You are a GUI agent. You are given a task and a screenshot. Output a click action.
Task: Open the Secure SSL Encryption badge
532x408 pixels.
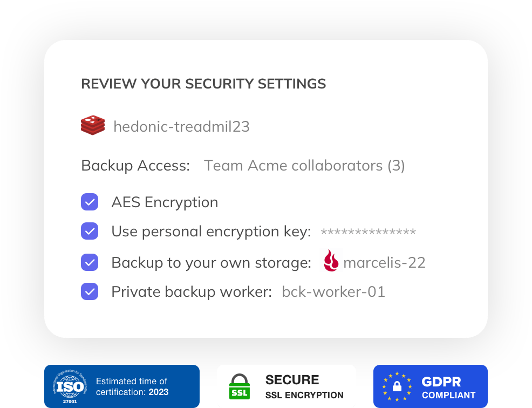pos(287,386)
